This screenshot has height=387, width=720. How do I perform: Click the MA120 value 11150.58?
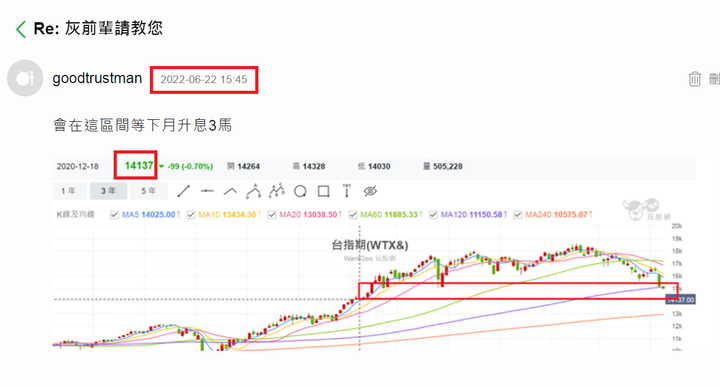point(486,214)
